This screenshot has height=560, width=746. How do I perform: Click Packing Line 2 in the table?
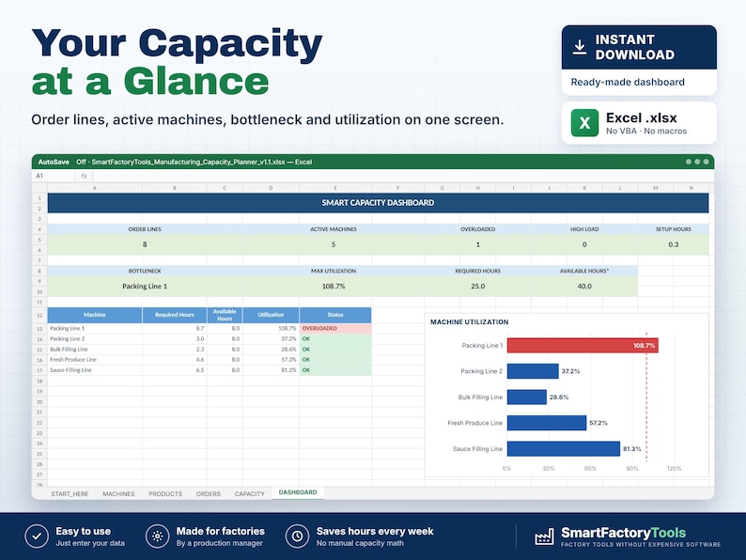[x=67, y=339]
